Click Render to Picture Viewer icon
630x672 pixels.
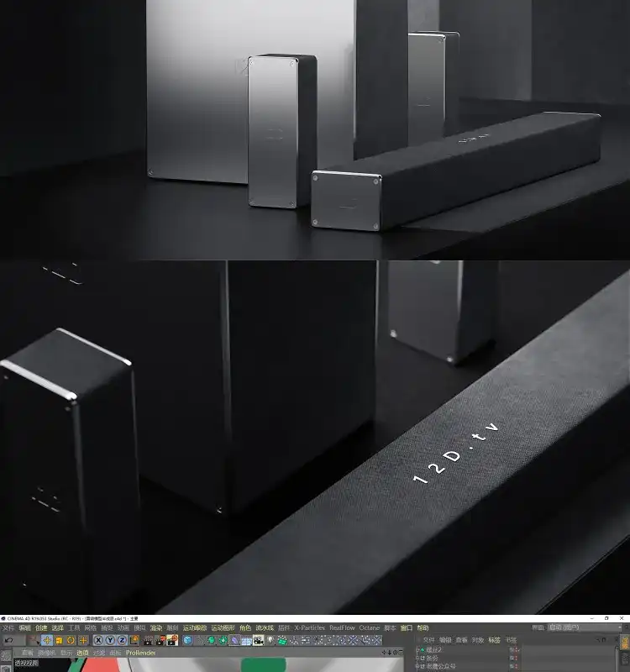160,640
